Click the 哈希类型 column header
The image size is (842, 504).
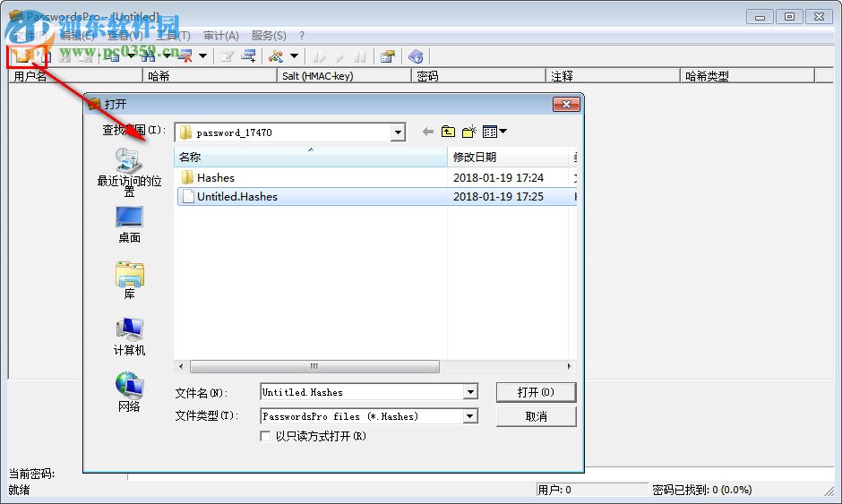(747, 76)
